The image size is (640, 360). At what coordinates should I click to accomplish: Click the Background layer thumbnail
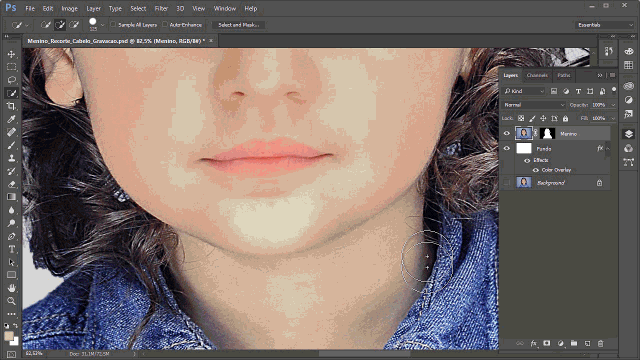point(524,182)
